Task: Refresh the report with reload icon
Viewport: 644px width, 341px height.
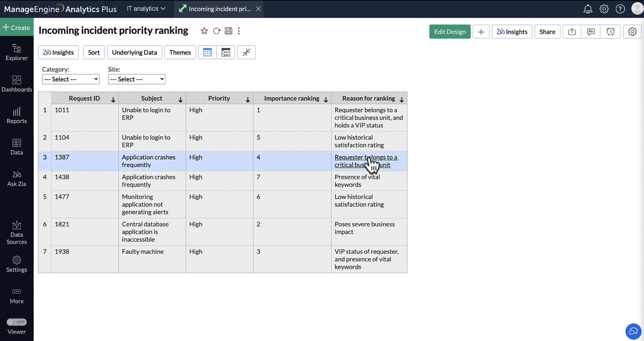Action: pos(216,31)
